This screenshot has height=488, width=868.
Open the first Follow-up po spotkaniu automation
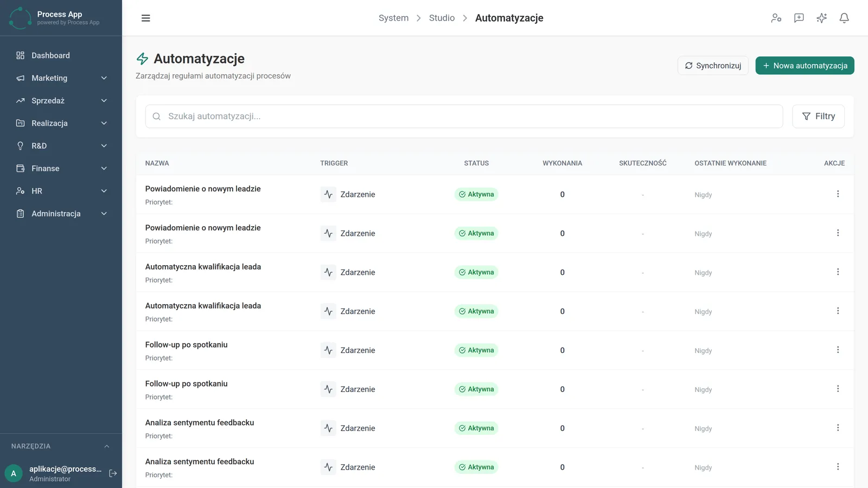tap(186, 345)
